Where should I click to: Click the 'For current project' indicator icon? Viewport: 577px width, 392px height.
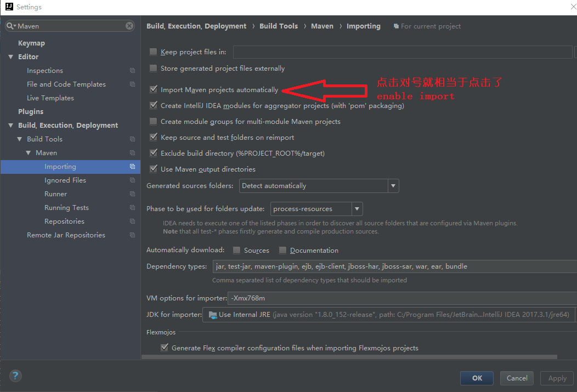(396, 26)
